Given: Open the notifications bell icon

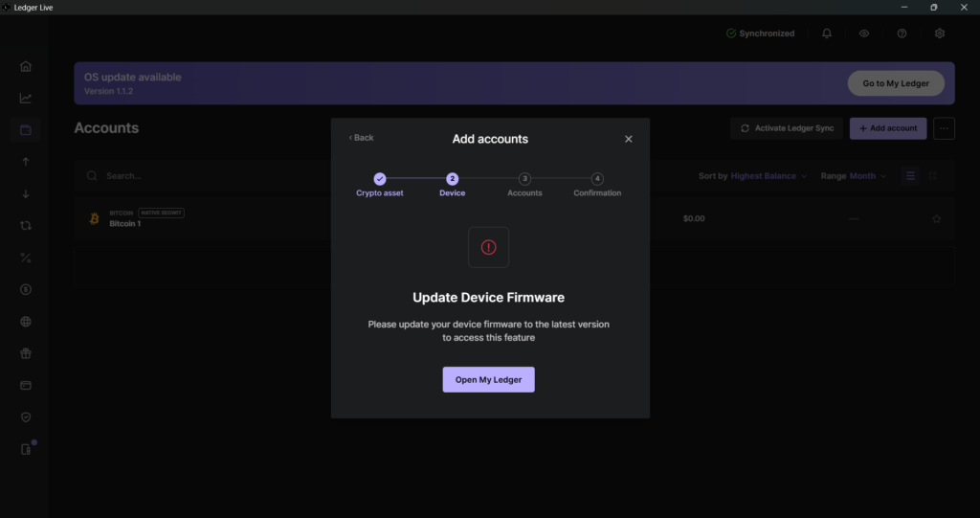Looking at the screenshot, I should point(827,34).
